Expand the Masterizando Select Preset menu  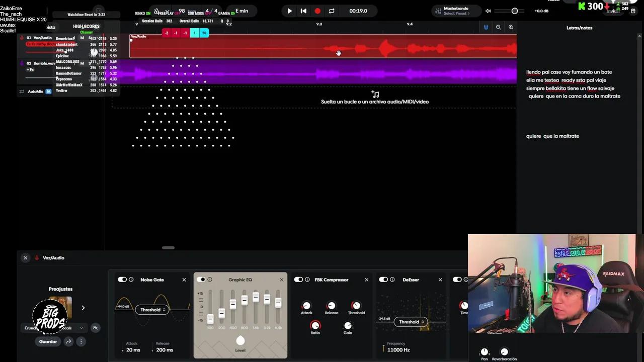click(456, 11)
